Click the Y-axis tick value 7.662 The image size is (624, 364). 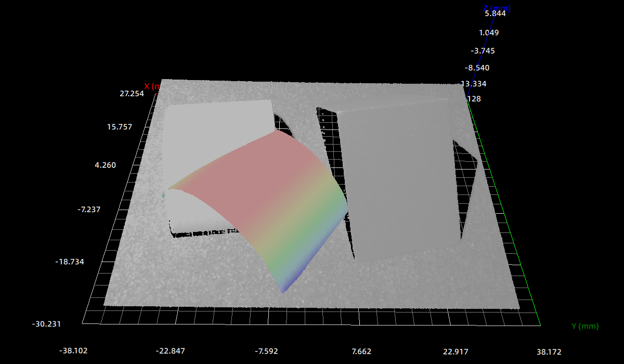pyautogui.click(x=361, y=351)
